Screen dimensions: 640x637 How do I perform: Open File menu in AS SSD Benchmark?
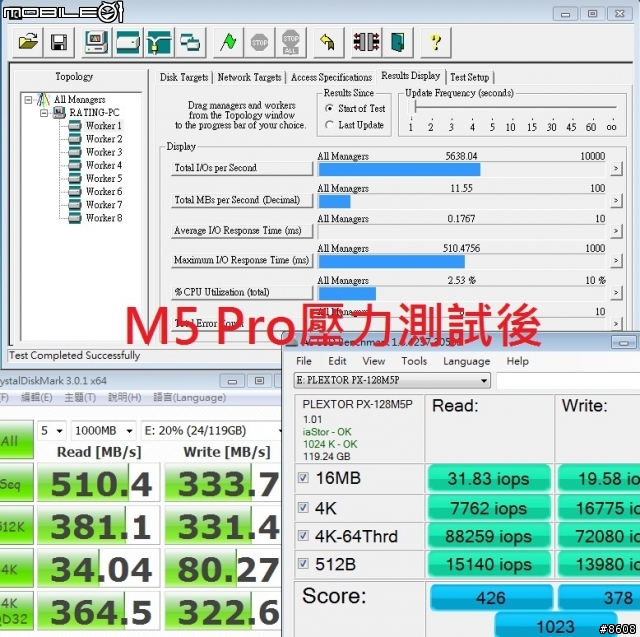[304, 361]
